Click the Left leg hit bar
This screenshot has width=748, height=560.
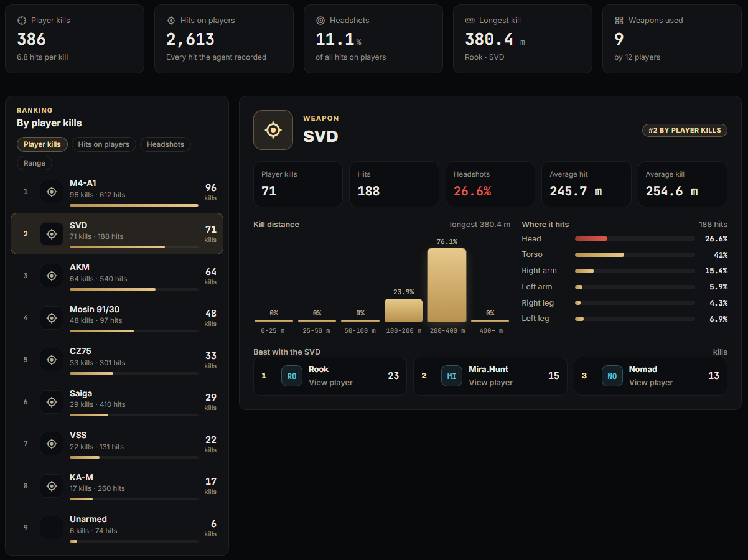click(x=635, y=319)
